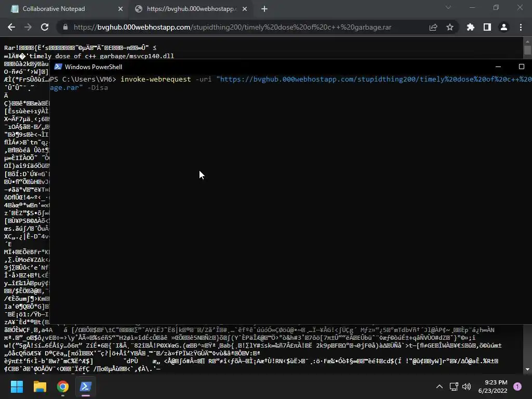Toggle the browser side panel

pos(487,27)
